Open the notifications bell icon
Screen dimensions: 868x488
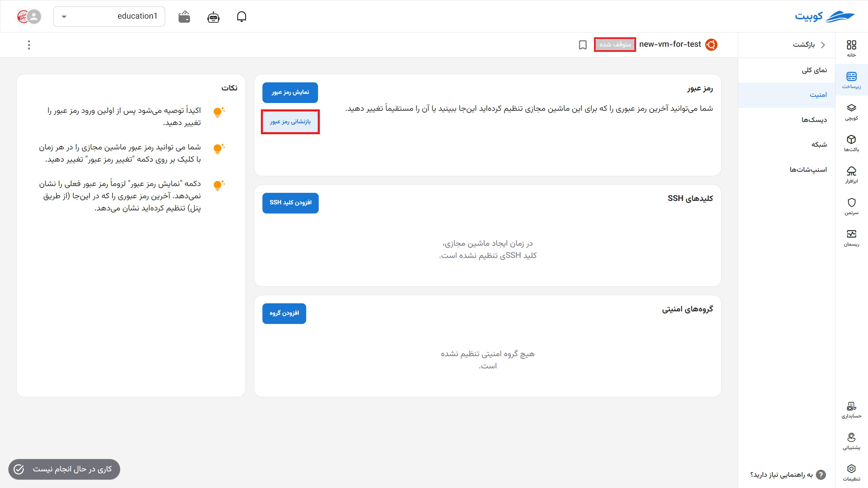241,16
